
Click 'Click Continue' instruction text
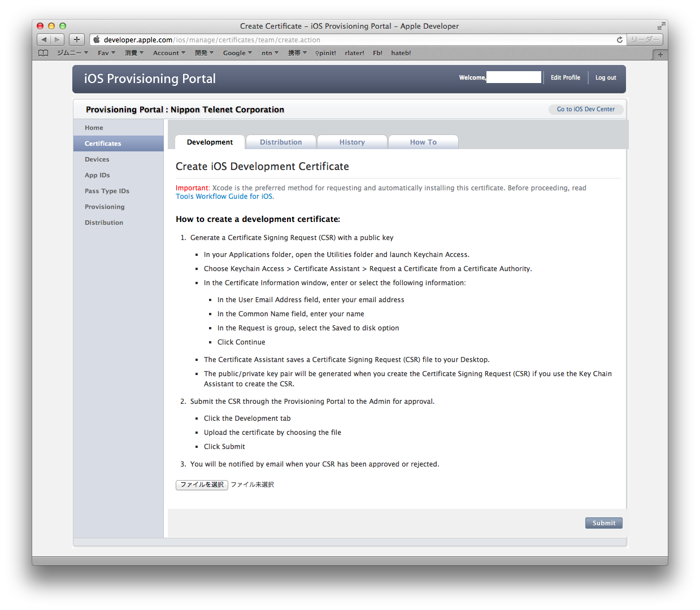point(241,342)
